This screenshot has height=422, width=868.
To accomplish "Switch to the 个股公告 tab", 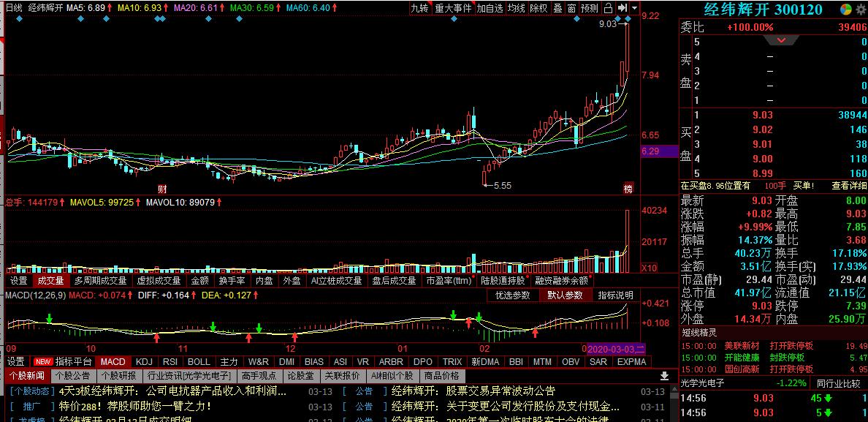I will 72,375.
